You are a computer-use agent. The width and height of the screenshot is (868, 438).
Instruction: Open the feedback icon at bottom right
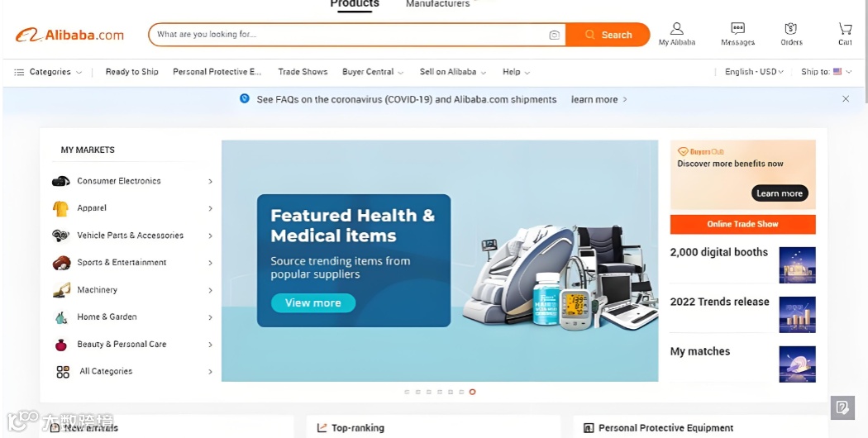[842, 408]
